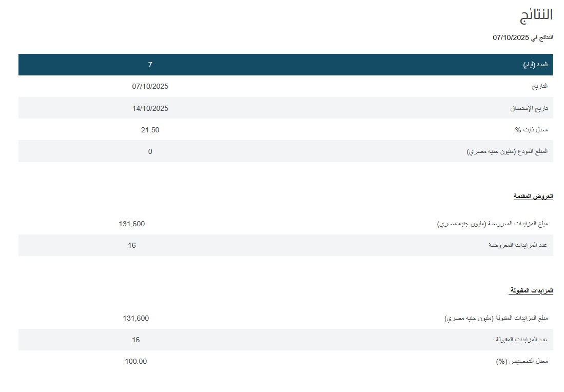Image resolution: width=564 pixels, height=392 pixels.
Task: Click the duration value 7 in the header row
Action: [150, 65]
